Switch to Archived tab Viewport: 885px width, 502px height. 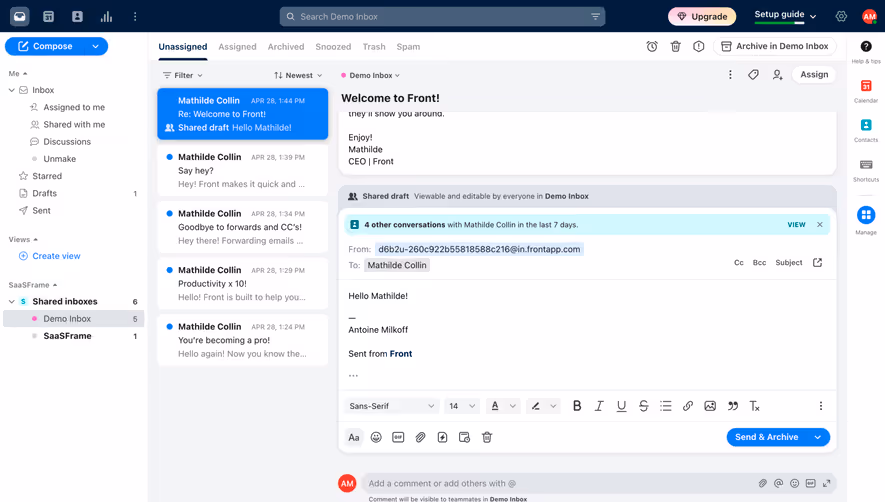tap(286, 46)
